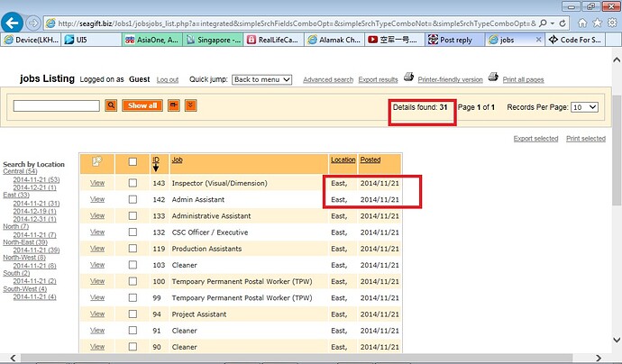The width and height of the screenshot is (622, 364).
Task: Open the Quick jump Back to menu dropdown
Action: point(261,79)
